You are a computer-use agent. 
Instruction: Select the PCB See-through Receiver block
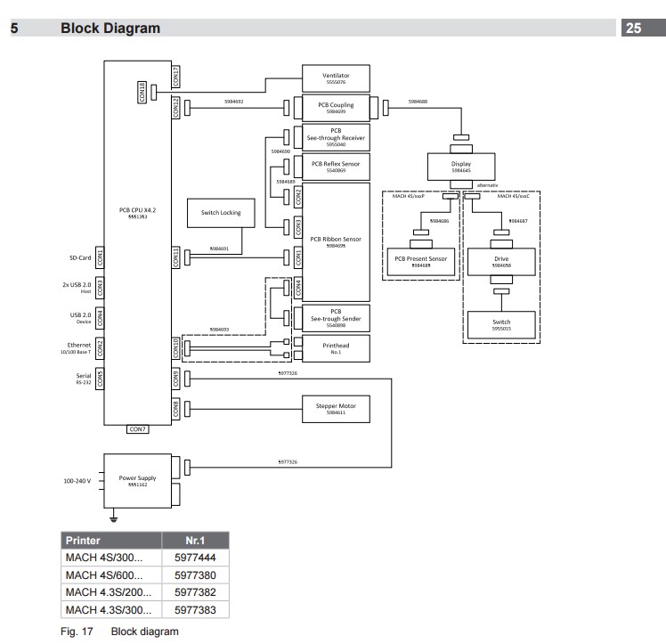[x=336, y=137]
